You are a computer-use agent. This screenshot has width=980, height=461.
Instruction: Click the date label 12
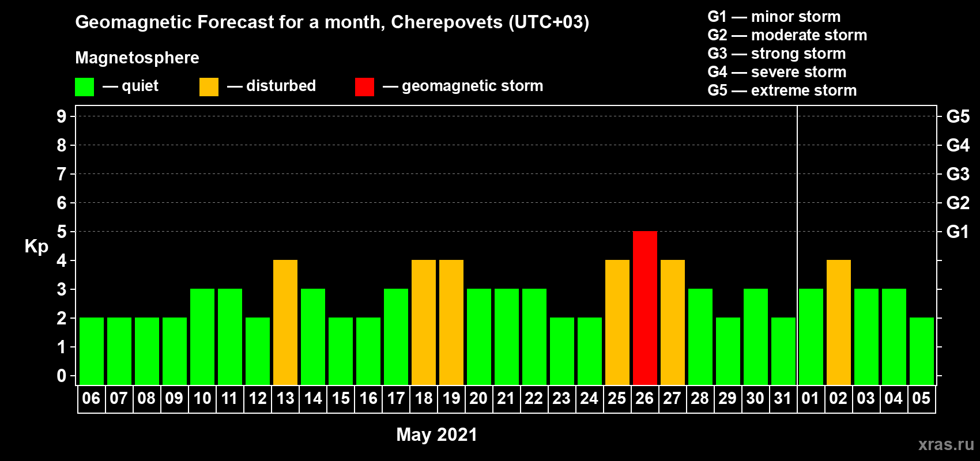(x=257, y=399)
